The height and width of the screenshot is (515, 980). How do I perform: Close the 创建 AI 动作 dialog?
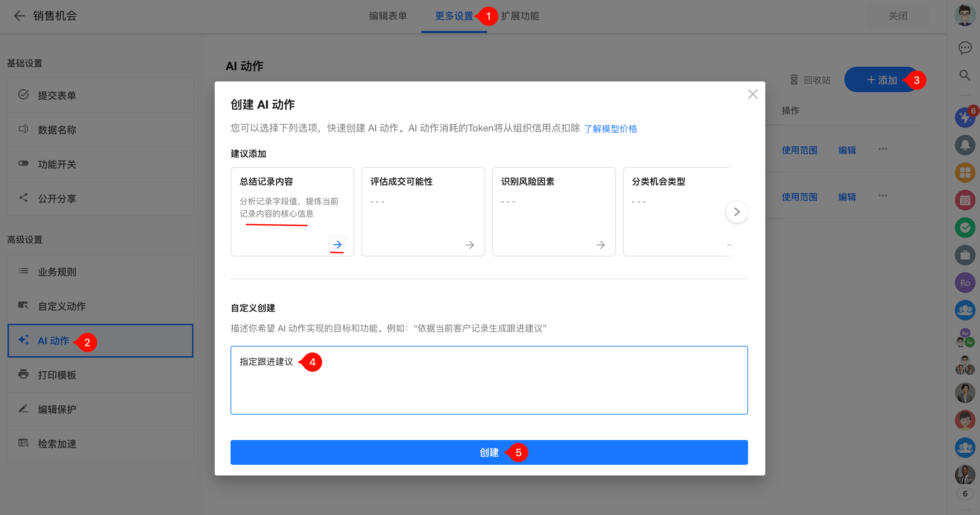(752, 94)
